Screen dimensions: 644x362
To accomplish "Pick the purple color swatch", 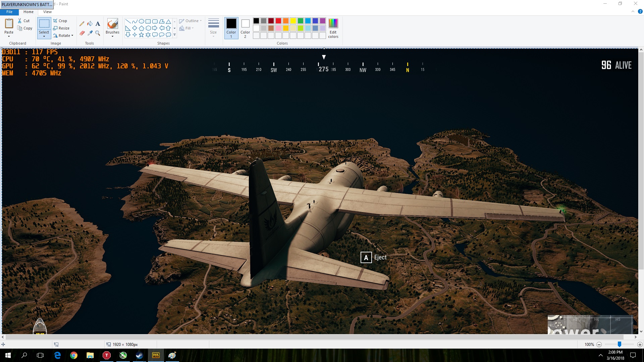I will (323, 21).
